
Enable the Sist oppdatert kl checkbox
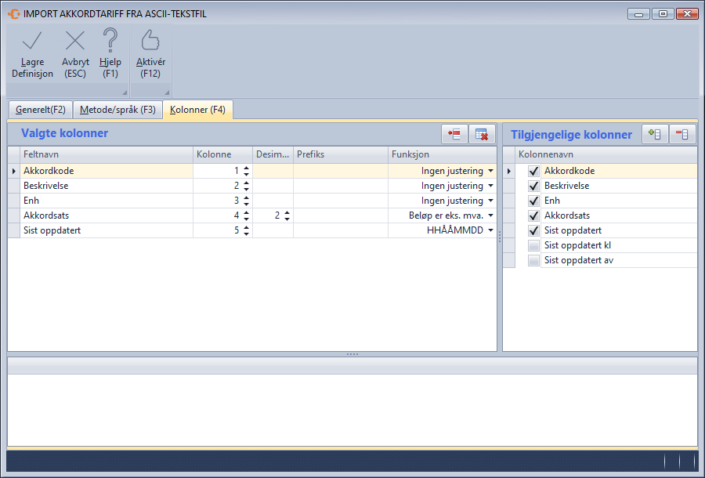pos(534,245)
